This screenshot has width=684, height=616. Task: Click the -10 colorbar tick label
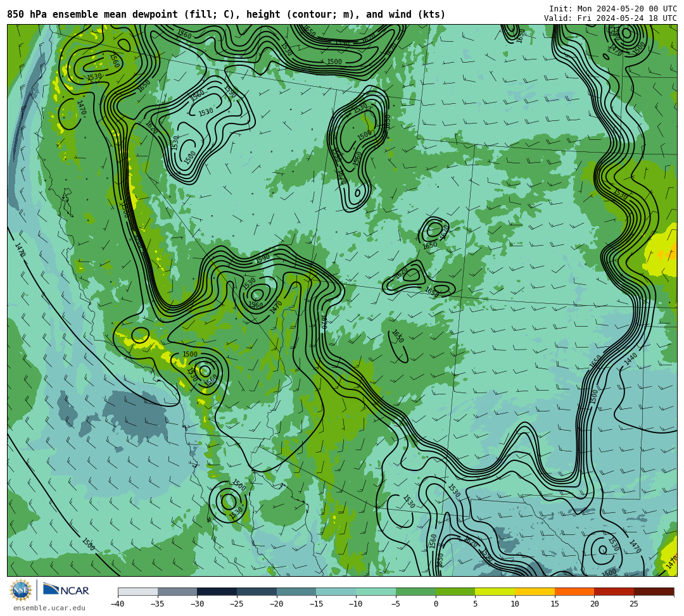pyautogui.click(x=356, y=604)
